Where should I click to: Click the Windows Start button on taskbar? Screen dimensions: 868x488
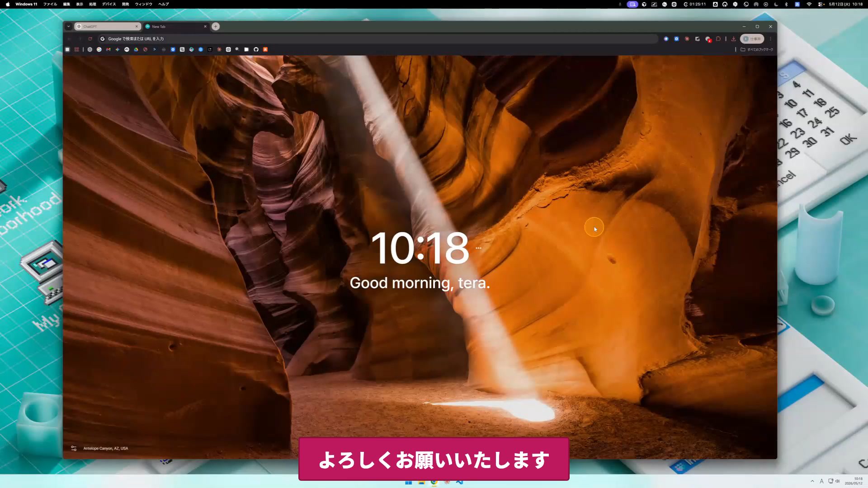tap(408, 483)
